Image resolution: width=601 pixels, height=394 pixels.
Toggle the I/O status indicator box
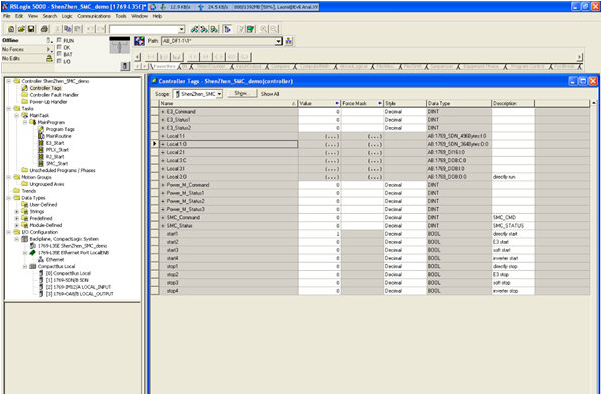[59, 61]
